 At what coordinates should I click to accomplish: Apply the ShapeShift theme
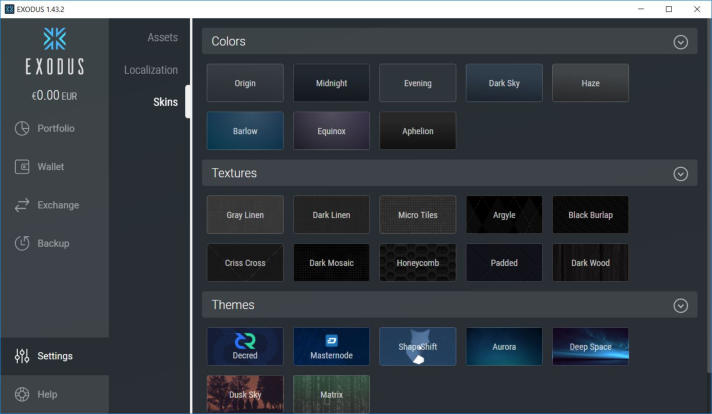pyautogui.click(x=418, y=346)
